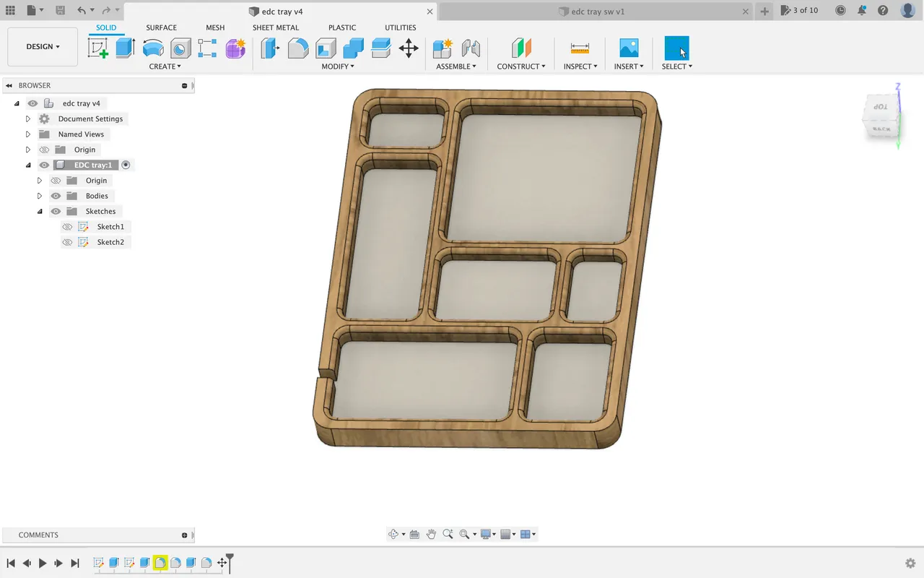Click Zoom to Fit in the navigation bar
Viewport: 924px width, 578px height.
[463, 534]
